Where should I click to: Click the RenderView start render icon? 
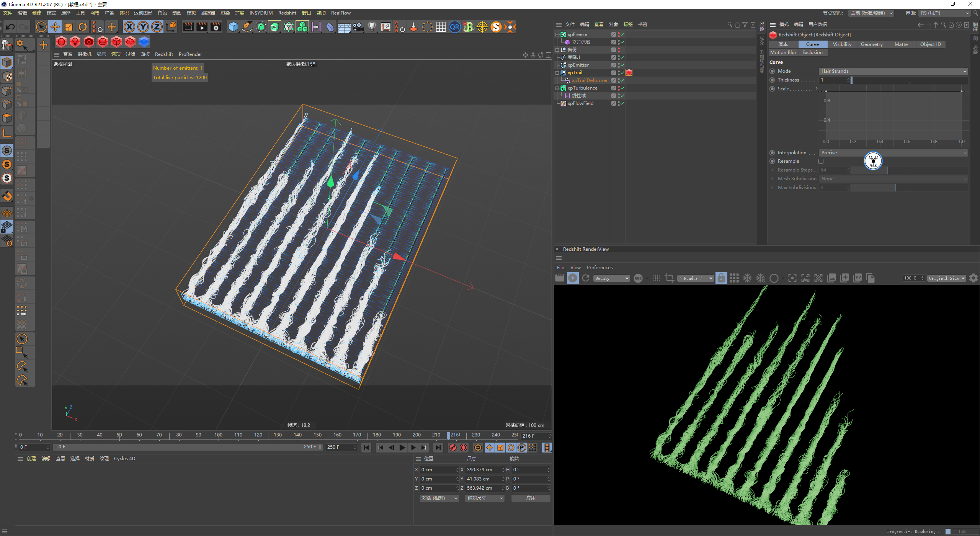click(573, 278)
